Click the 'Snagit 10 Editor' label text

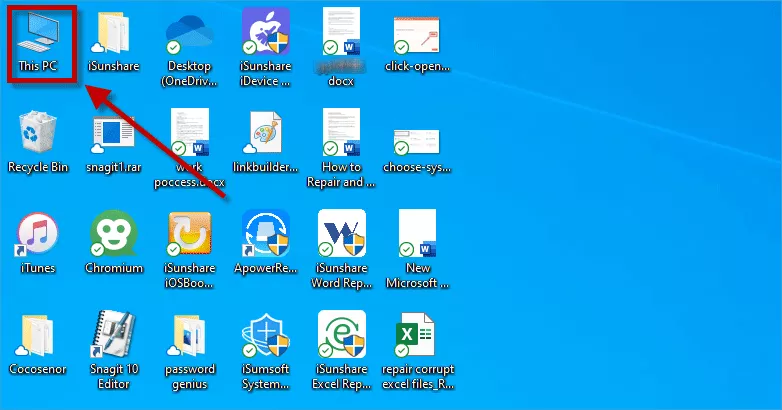click(x=114, y=377)
